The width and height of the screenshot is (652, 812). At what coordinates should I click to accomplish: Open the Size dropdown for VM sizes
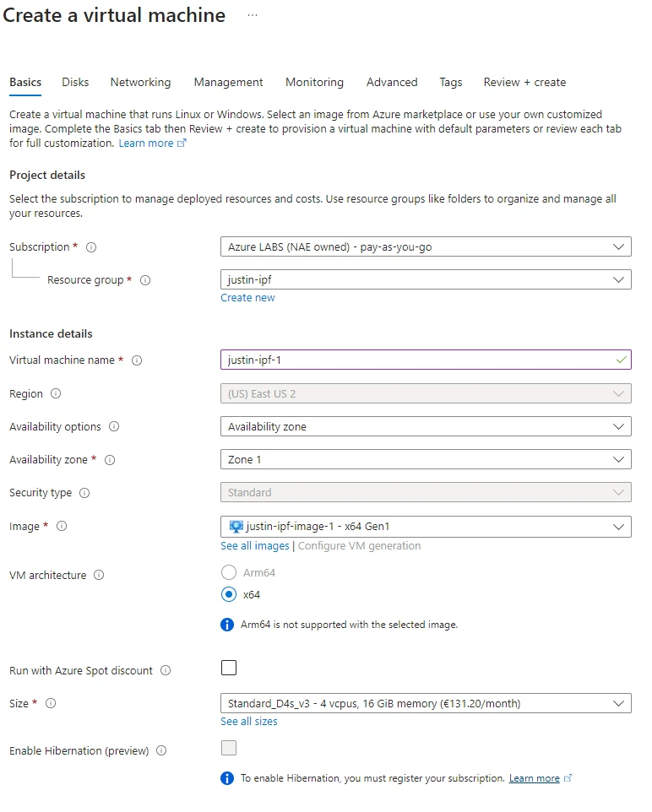(x=425, y=703)
